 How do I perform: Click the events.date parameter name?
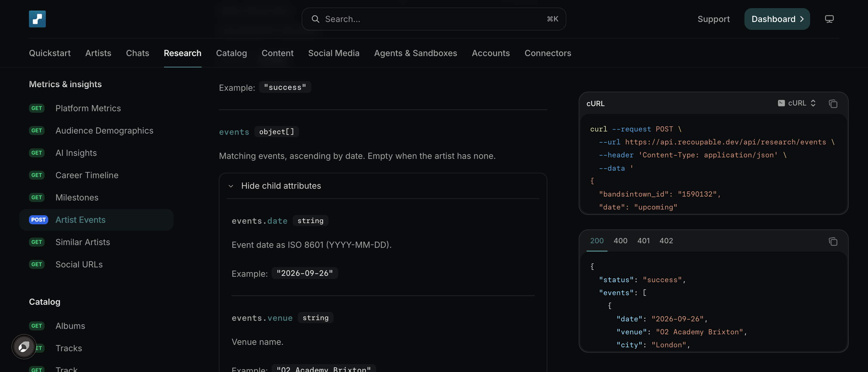click(x=259, y=221)
